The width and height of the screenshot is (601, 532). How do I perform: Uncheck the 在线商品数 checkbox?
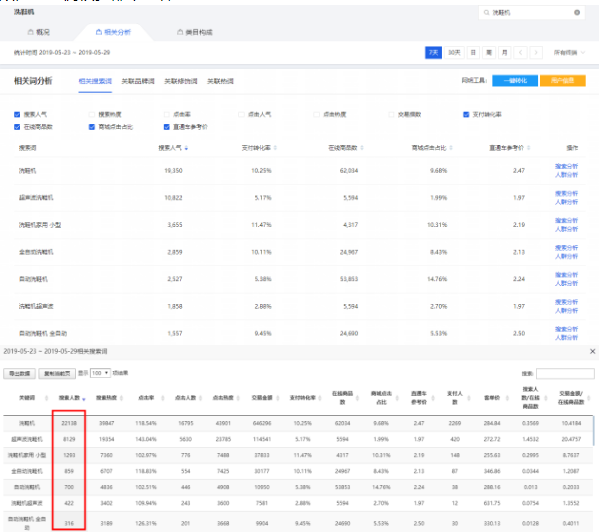point(17,127)
